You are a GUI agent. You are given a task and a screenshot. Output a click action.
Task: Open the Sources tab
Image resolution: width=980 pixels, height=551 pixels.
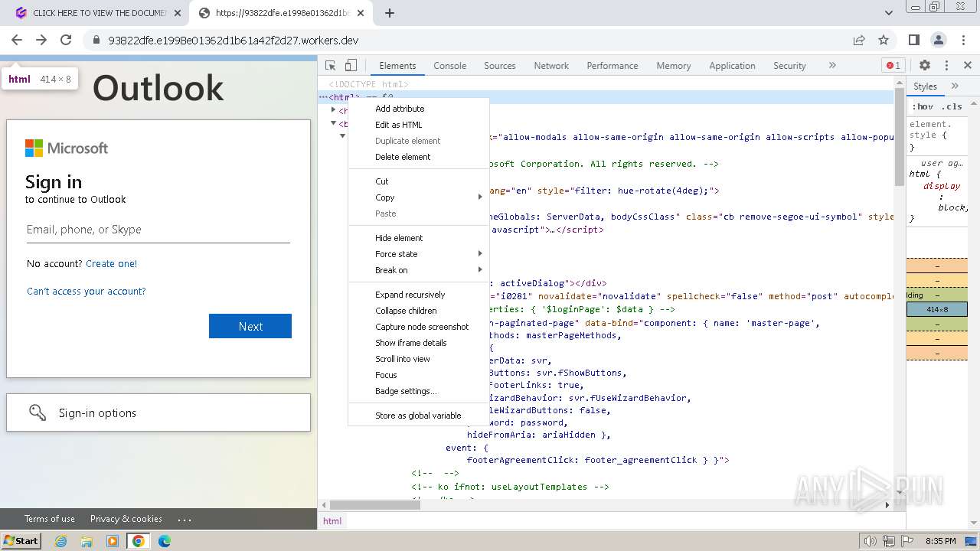click(x=499, y=66)
